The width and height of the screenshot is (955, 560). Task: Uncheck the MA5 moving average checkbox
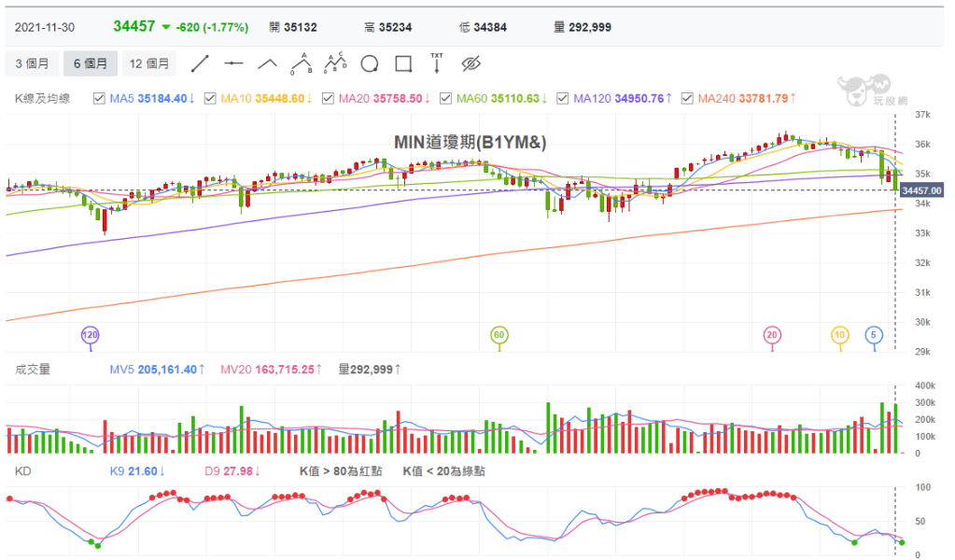tap(100, 98)
